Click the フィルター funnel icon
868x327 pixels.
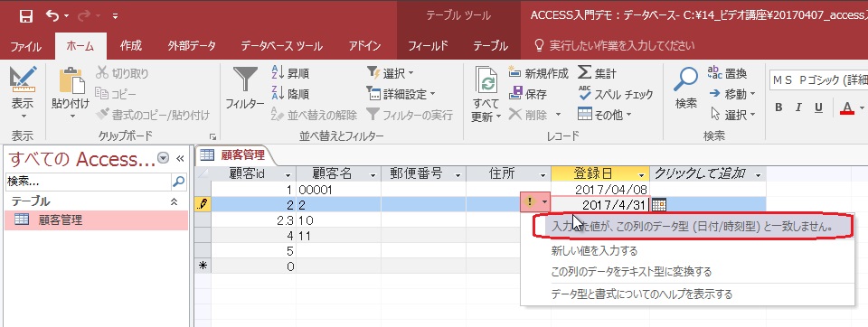245,80
